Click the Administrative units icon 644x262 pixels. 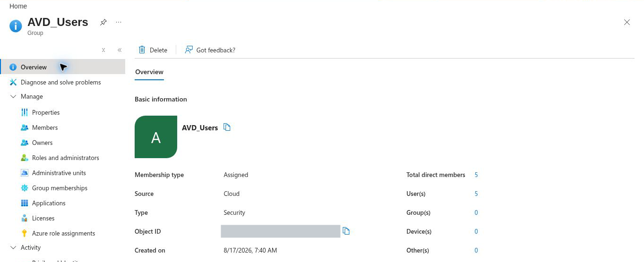25,173
